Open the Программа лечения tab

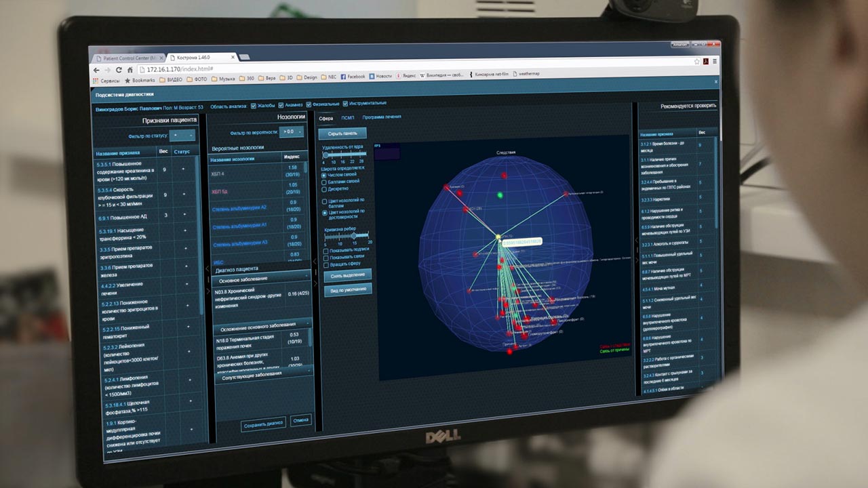click(x=382, y=117)
